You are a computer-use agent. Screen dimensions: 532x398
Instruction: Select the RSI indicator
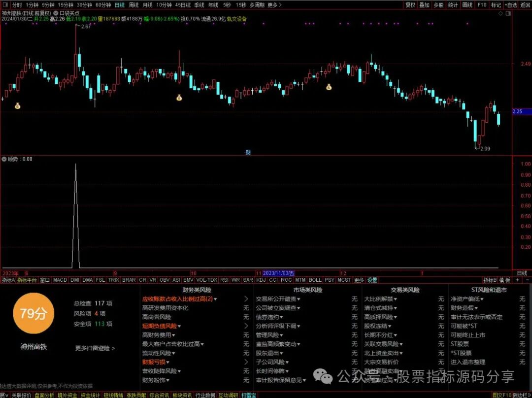tap(224, 280)
